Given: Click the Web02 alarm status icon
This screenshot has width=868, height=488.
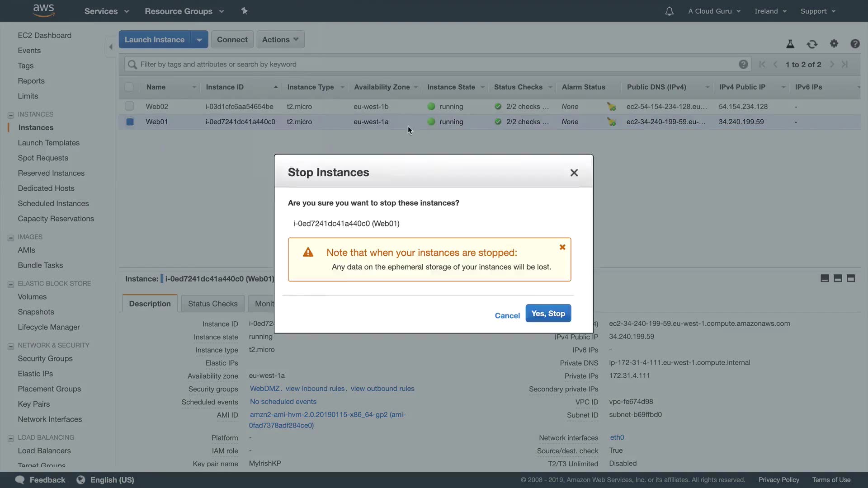Looking at the screenshot, I should [x=611, y=107].
